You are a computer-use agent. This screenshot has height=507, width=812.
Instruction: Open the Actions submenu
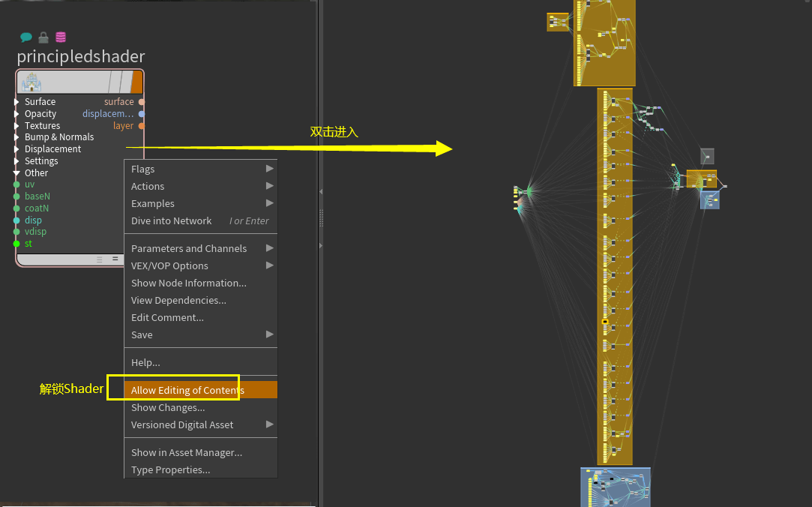coord(201,186)
